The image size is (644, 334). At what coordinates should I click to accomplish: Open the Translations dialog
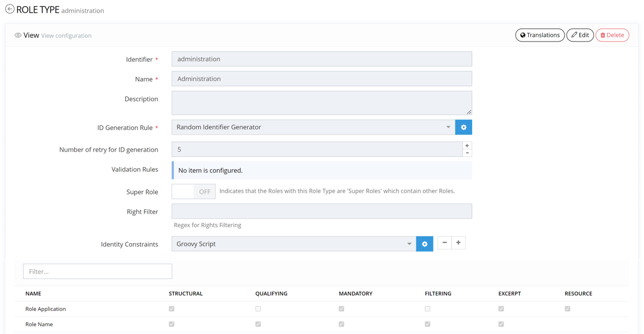[x=540, y=35]
